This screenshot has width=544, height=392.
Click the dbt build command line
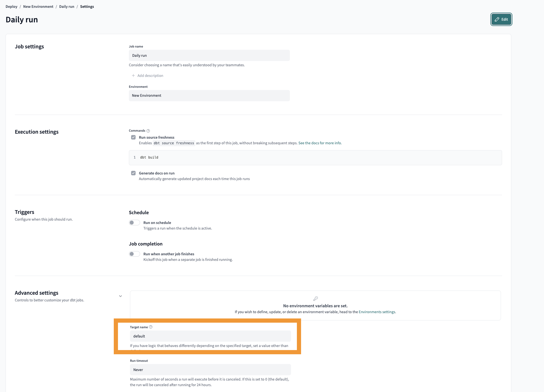coord(149,157)
